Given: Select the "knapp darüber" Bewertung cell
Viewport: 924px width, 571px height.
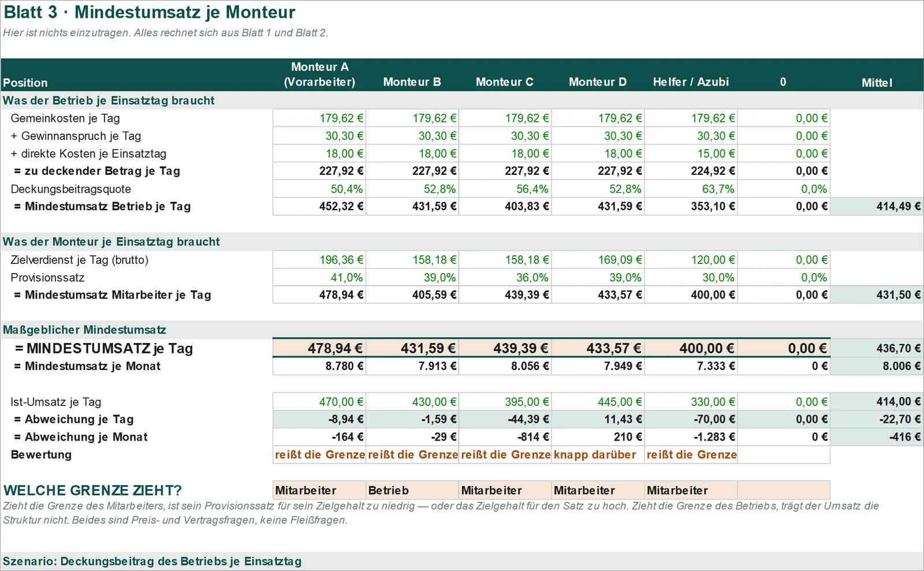Looking at the screenshot, I should [x=598, y=455].
